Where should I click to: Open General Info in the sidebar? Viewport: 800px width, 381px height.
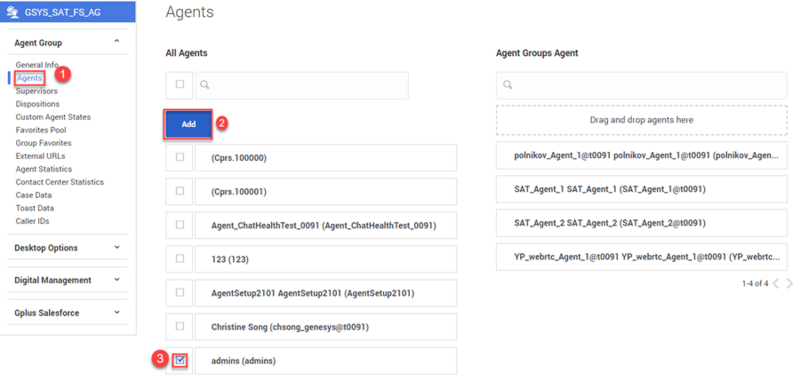click(37, 65)
